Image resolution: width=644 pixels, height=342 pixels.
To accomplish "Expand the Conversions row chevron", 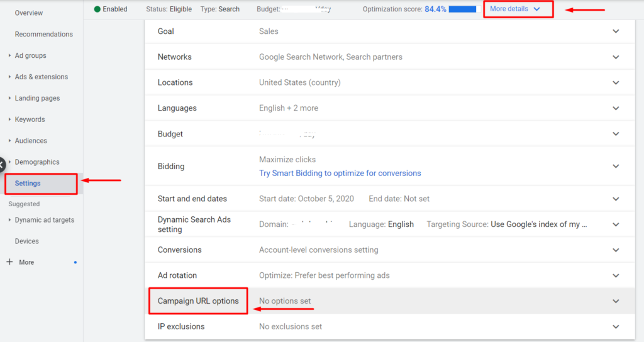I will point(616,250).
